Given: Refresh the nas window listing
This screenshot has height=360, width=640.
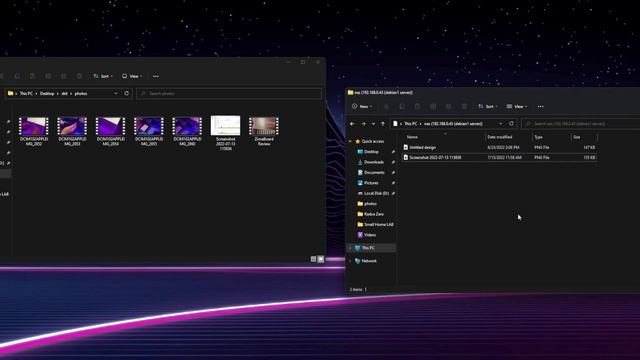Looking at the screenshot, I should 511,124.
